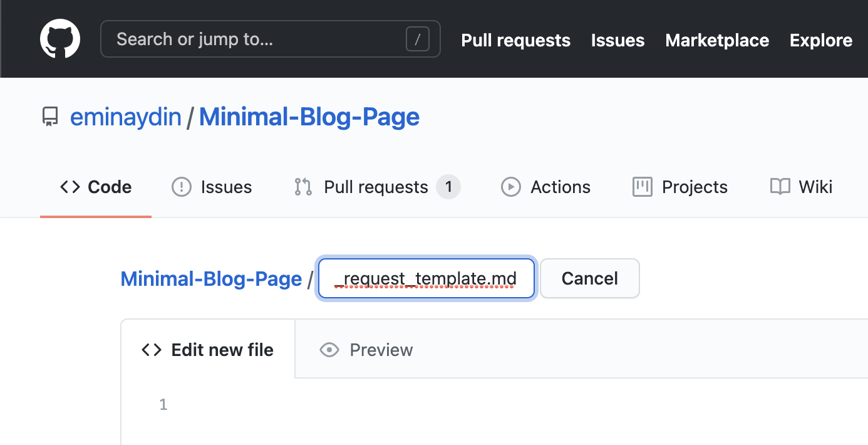Switch to the repository Issues tab
868x445 pixels.
tap(212, 187)
